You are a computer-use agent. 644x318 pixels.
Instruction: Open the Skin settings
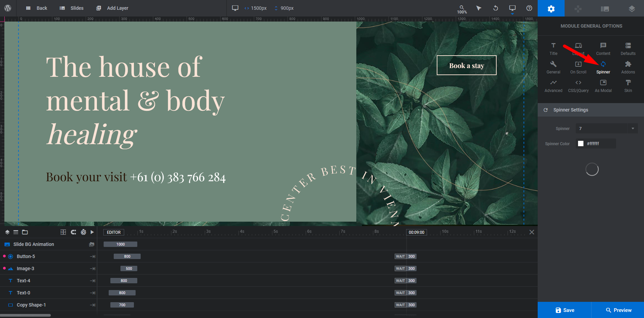point(628,86)
